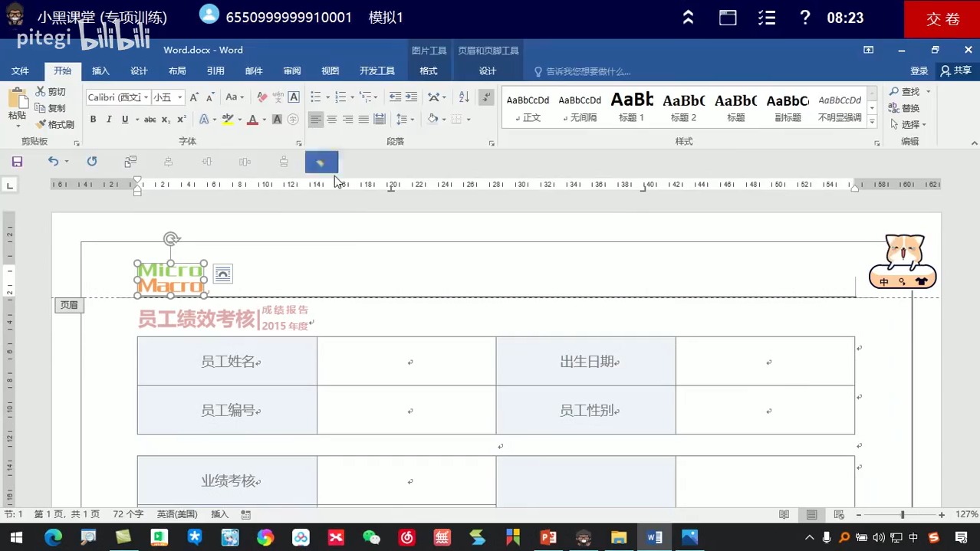Click the rotate handle above the logo image
980x551 pixels.
pyautogui.click(x=172, y=239)
